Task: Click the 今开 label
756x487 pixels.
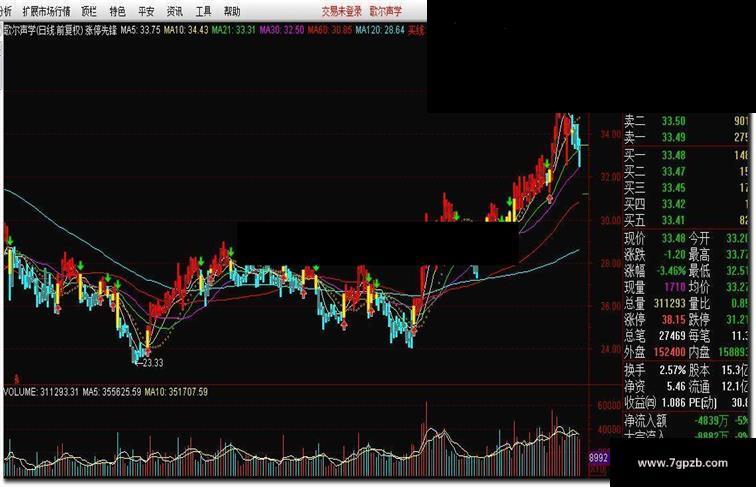Action: click(699, 238)
